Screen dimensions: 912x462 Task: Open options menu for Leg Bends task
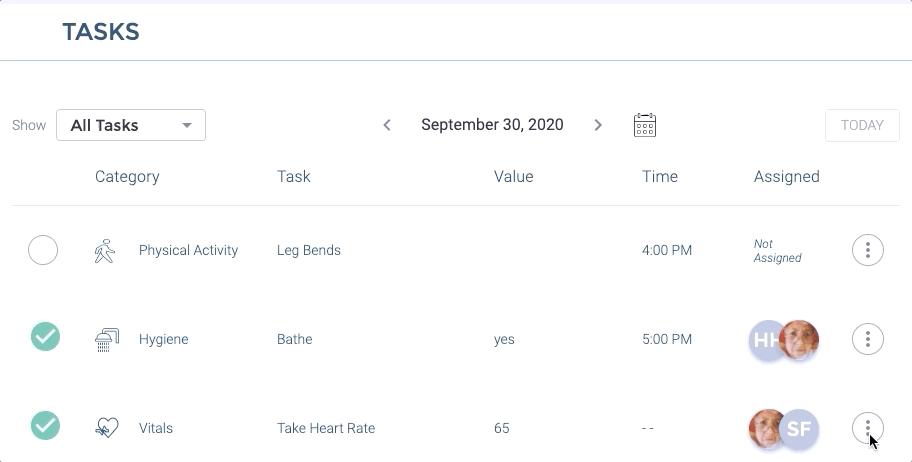pos(867,250)
